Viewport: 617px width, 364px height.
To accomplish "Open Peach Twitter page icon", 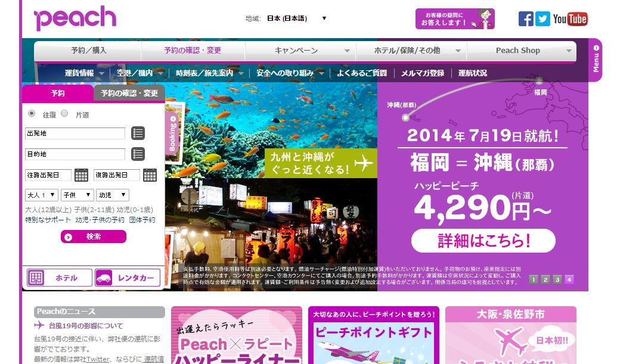I will coord(542,19).
